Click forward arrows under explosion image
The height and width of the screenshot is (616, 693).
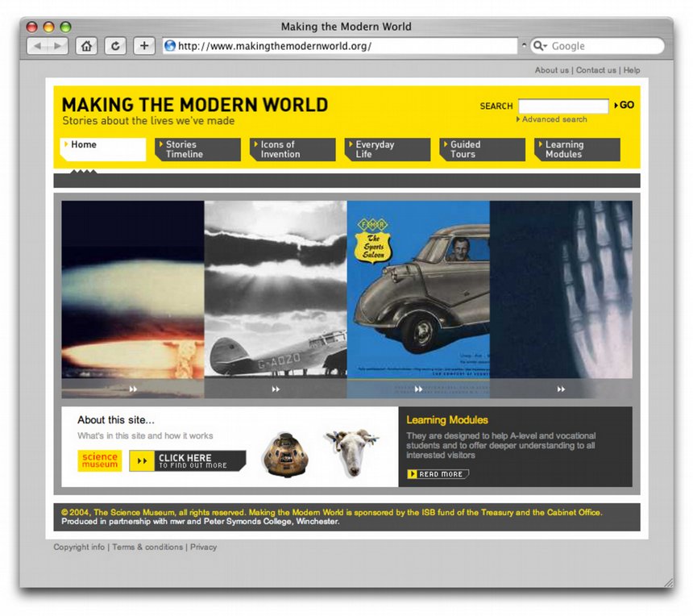(x=133, y=389)
